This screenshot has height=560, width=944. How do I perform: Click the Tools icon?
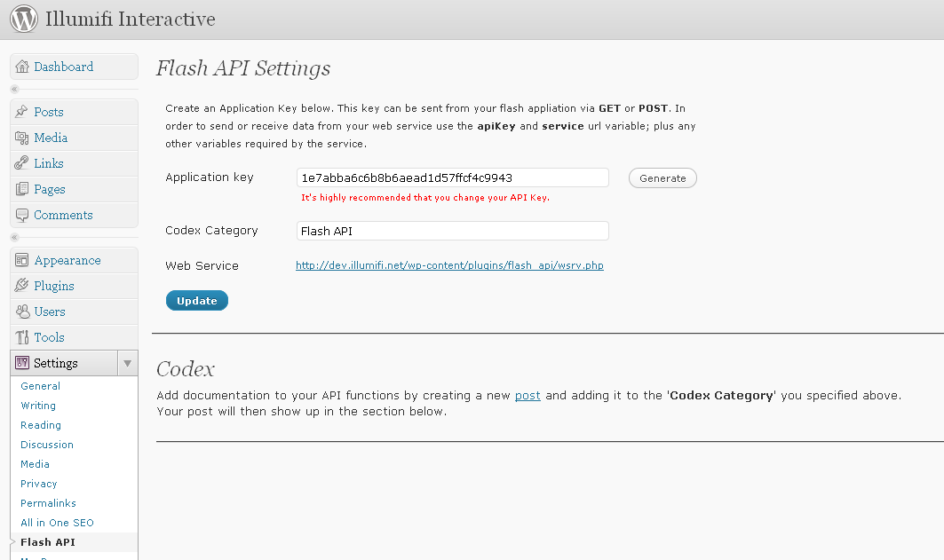[21, 337]
